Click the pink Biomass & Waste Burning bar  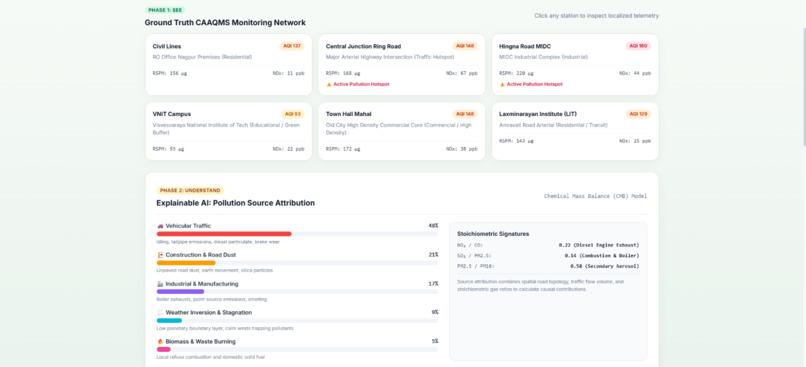click(x=163, y=350)
